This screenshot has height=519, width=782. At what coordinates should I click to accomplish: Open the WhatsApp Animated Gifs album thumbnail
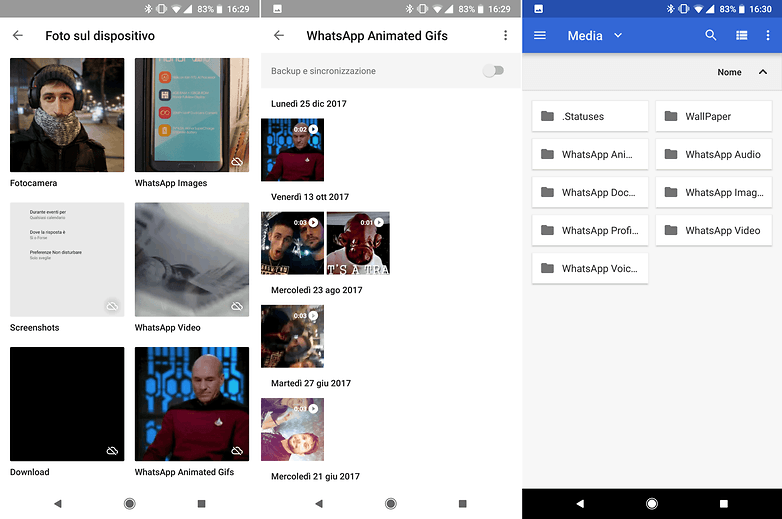click(x=192, y=404)
